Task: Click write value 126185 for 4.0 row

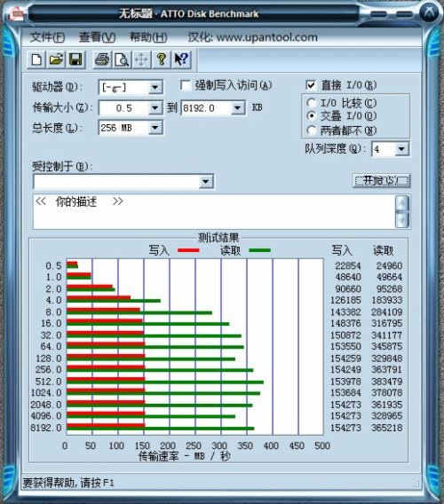Action: [345, 300]
